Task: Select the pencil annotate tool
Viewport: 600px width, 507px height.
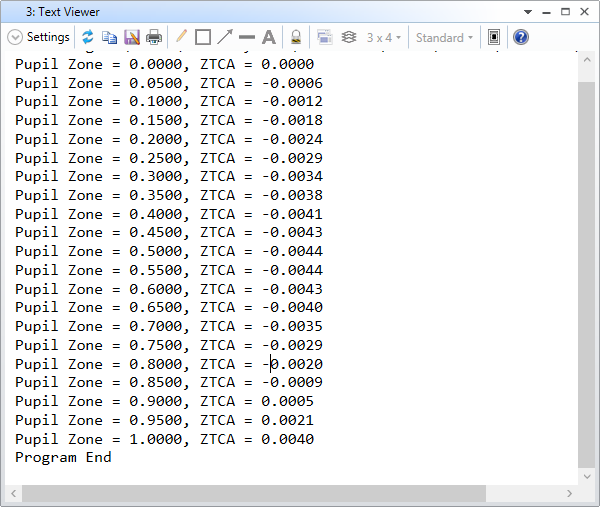Action: pyautogui.click(x=181, y=37)
